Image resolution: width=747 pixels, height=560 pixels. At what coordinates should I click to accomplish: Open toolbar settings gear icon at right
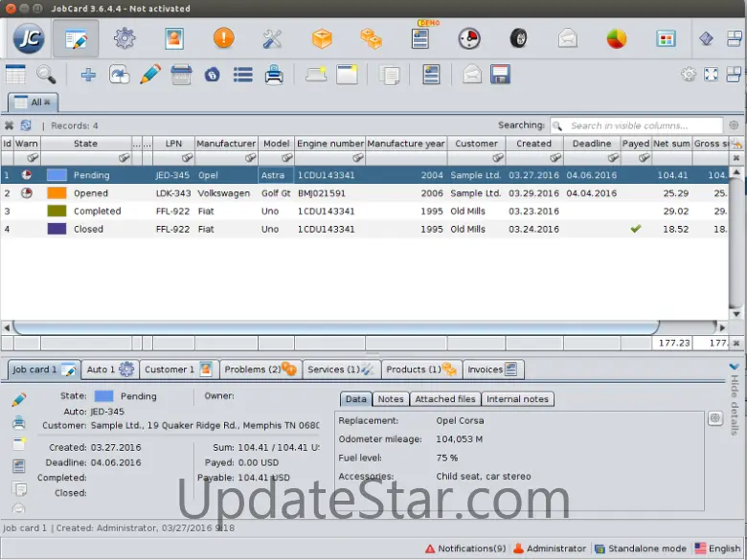(x=688, y=75)
